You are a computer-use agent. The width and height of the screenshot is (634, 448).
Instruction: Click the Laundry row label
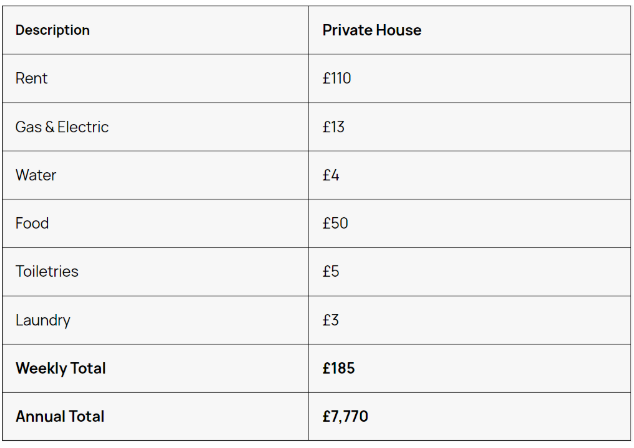[x=43, y=320]
